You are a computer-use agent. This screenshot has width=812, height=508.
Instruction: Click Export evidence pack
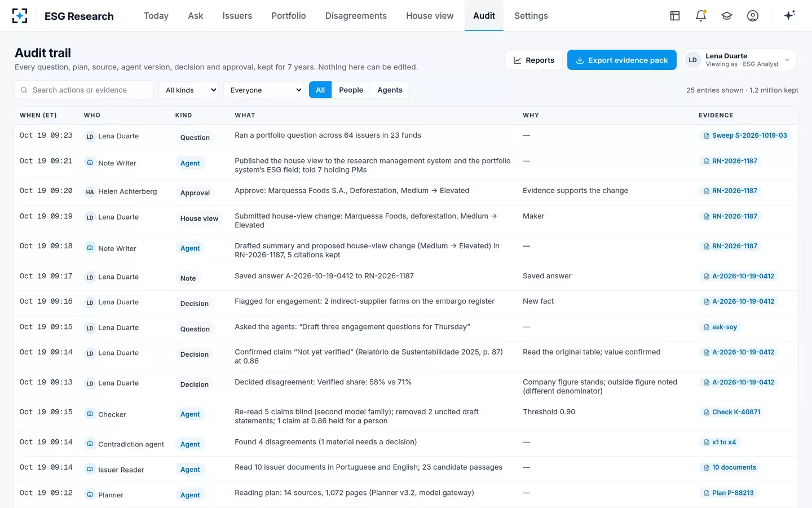621,60
